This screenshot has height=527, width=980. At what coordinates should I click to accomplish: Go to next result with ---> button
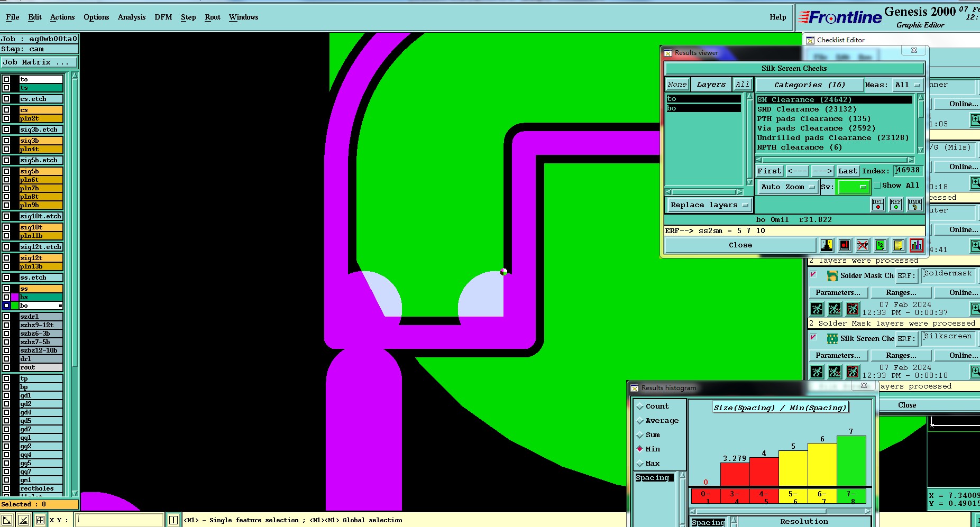coord(822,171)
